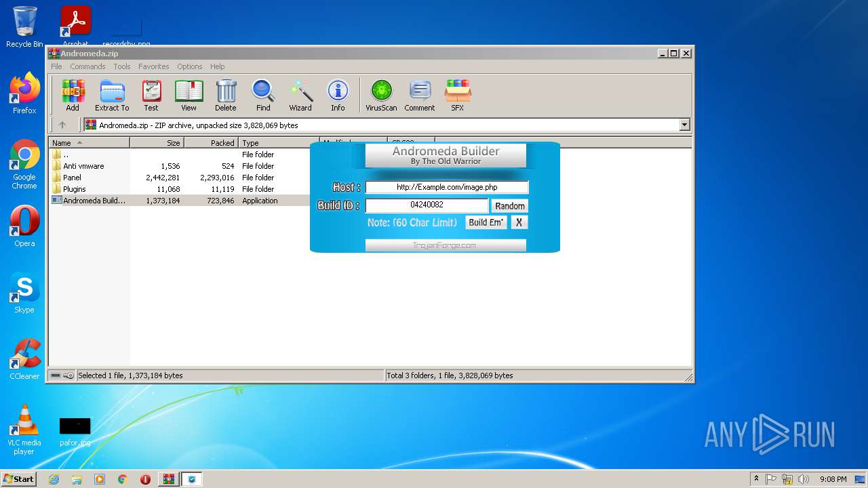Click the Delete toolbar icon
Screen dimensions: 868x488
coord(226,95)
